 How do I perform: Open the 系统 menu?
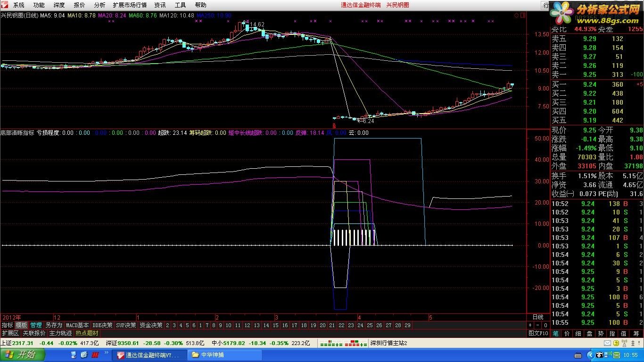[19, 5]
